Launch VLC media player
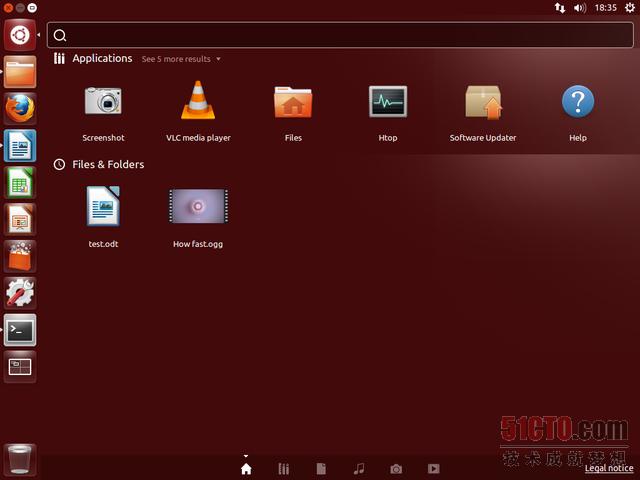640x480 pixels. pyautogui.click(x=198, y=112)
